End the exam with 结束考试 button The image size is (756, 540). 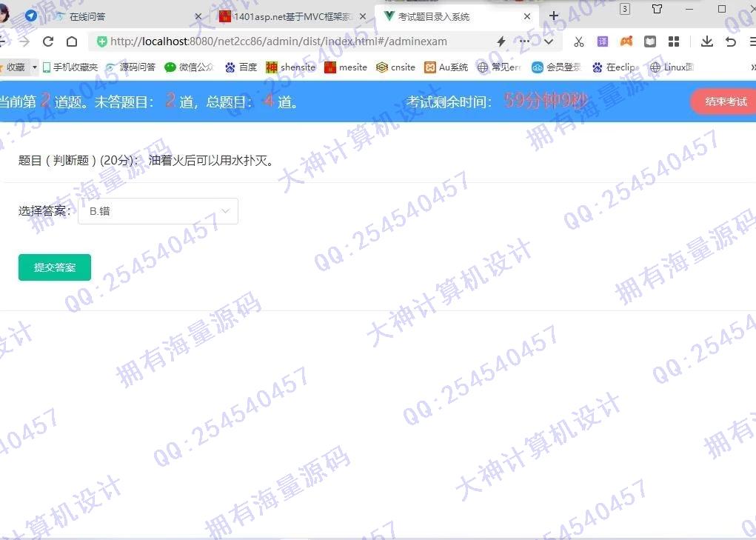[x=725, y=101]
